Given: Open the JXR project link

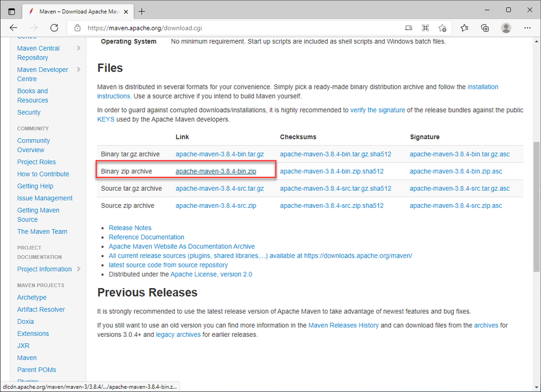Looking at the screenshot, I should 23,346.
